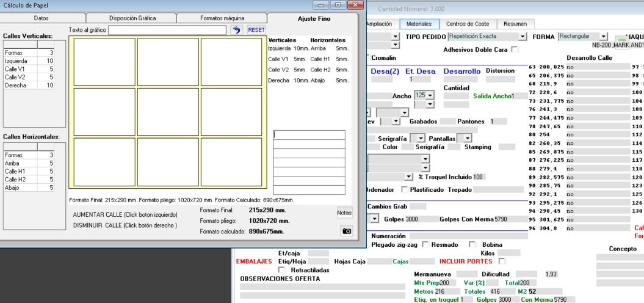The height and width of the screenshot is (303, 644).
Task: Open the Notas button
Action: (344, 213)
